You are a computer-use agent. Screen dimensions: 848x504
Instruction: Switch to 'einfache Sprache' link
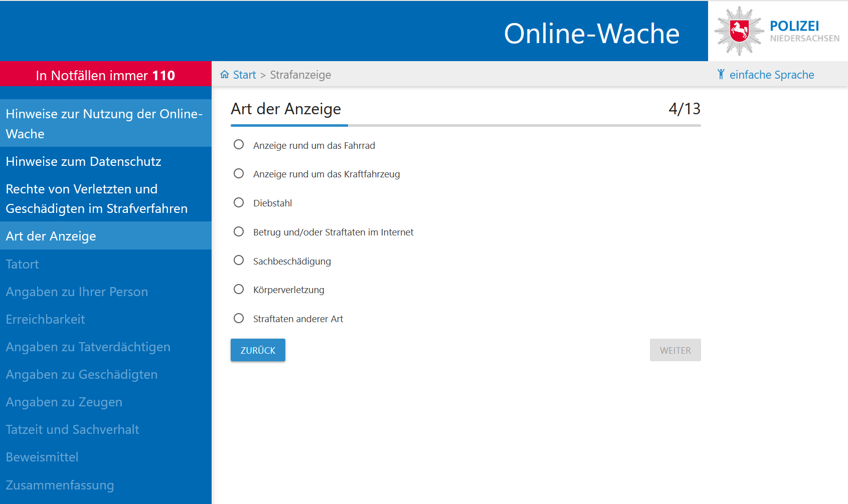point(772,75)
